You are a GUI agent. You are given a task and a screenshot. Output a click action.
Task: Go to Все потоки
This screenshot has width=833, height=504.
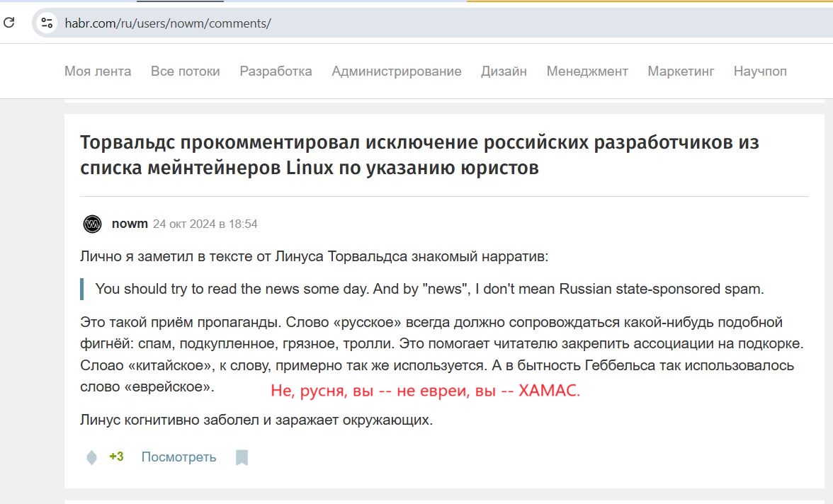point(186,71)
